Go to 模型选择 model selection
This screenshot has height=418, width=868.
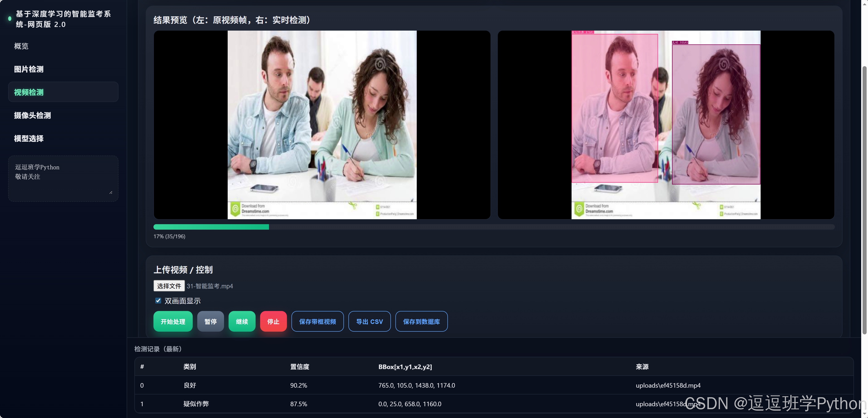[29, 139]
